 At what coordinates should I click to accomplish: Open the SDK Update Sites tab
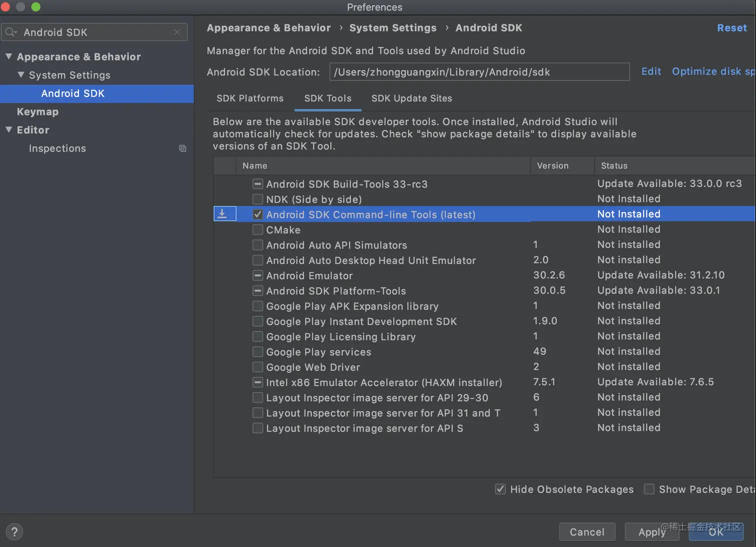coord(411,98)
